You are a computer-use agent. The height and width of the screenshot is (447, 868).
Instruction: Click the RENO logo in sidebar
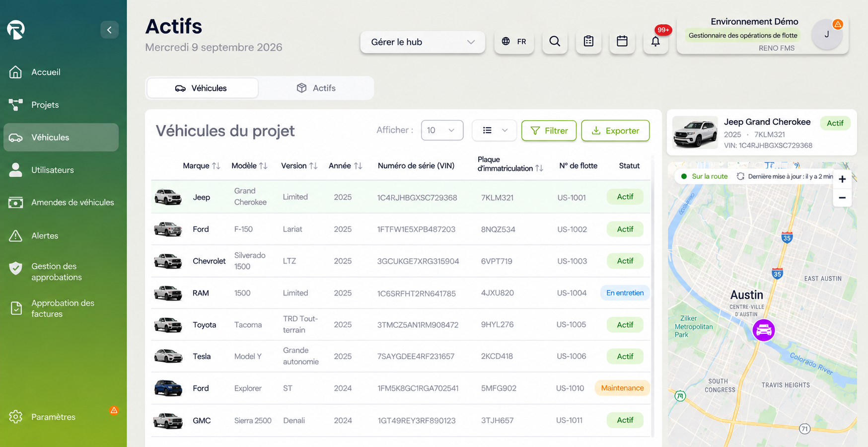pyautogui.click(x=16, y=29)
